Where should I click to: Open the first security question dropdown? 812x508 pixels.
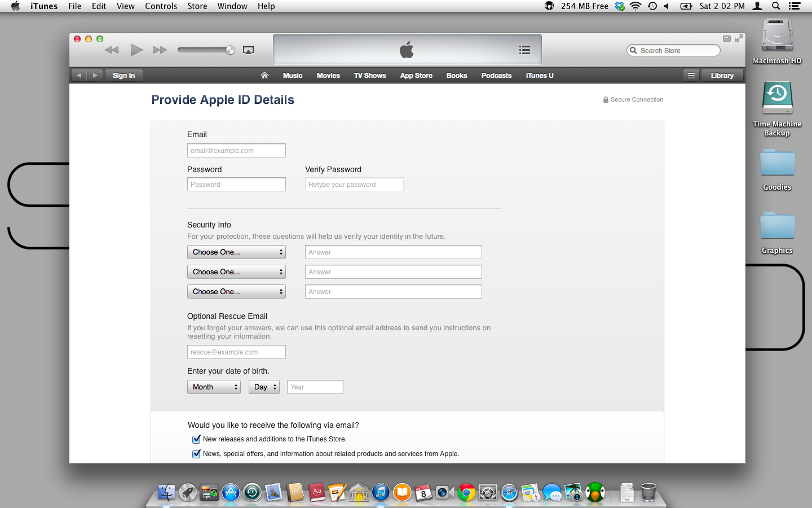pyautogui.click(x=236, y=252)
